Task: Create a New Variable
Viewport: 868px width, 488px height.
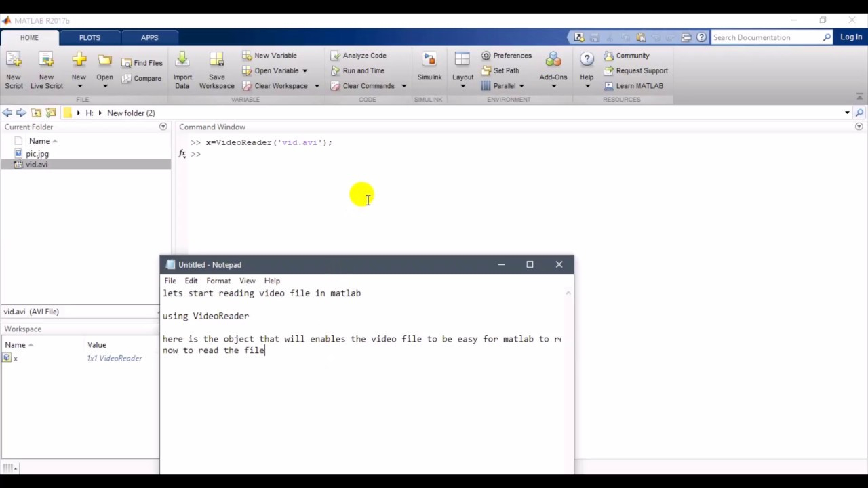Action: [x=269, y=56]
